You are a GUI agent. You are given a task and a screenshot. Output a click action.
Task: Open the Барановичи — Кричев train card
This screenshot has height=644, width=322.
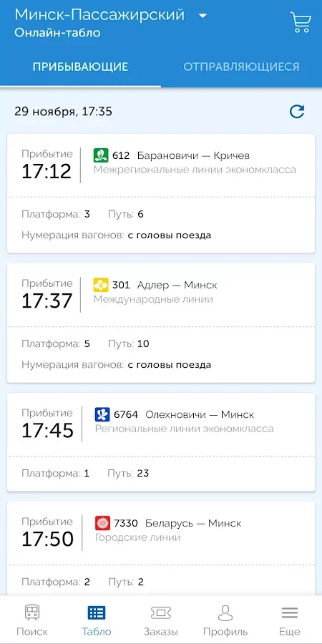pyautogui.click(x=161, y=193)
